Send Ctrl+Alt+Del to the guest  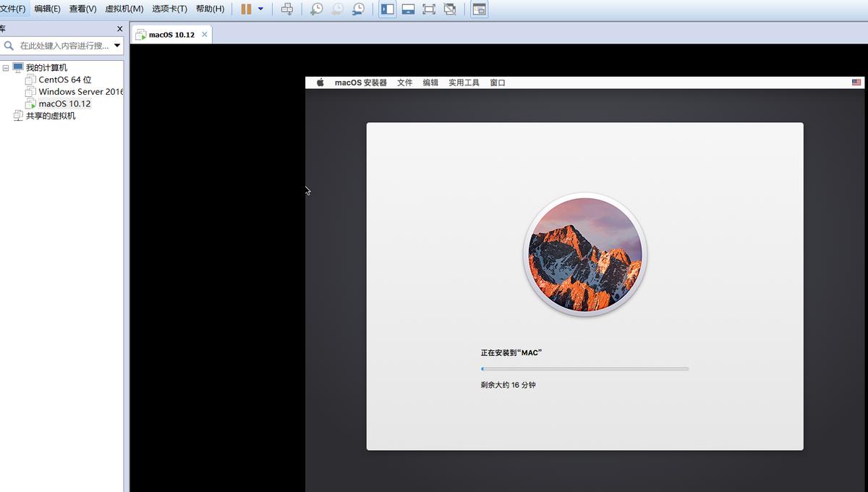[286, 8]
